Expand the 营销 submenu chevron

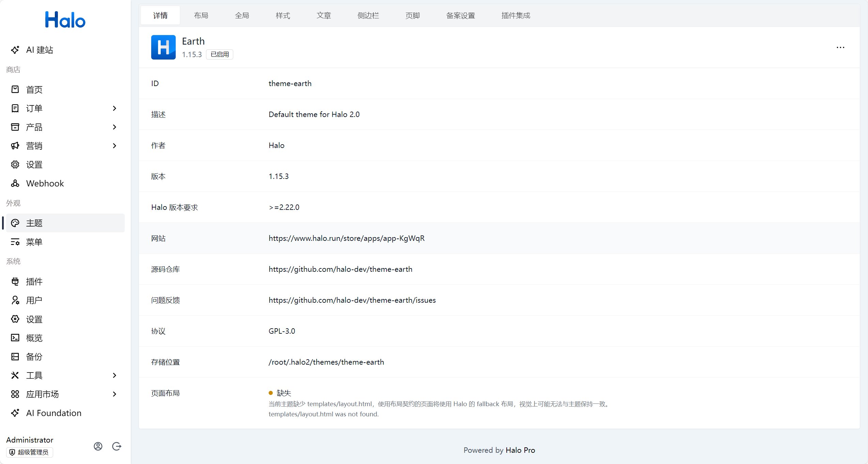(x=114, y=146)
